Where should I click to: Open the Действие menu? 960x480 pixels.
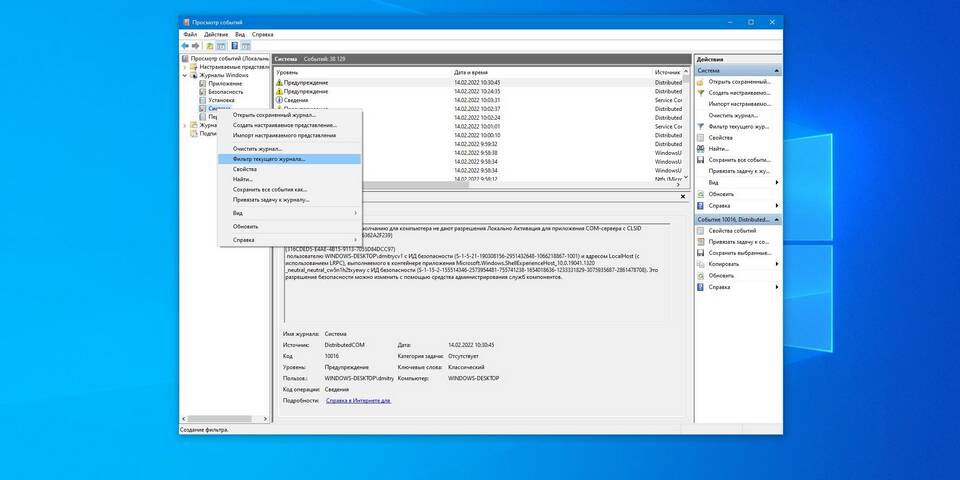point(216,35)
